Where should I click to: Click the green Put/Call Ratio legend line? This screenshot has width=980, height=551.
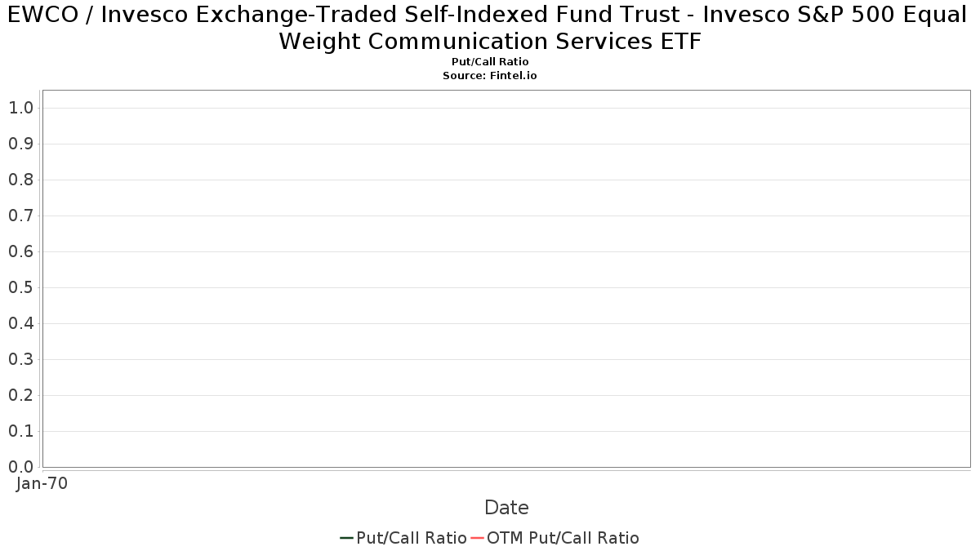click(x=346, y=538)
